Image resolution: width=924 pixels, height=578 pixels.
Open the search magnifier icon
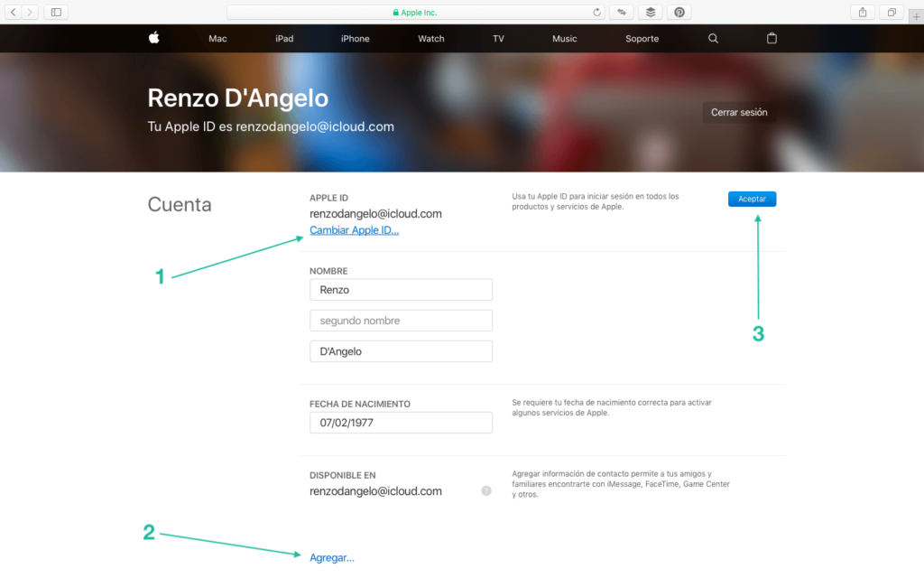pos(713,38)
